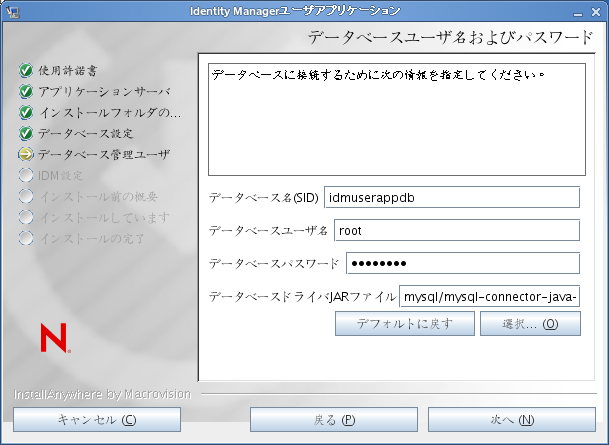Select the 使用許諾書 step label

(x=68, y=70)
